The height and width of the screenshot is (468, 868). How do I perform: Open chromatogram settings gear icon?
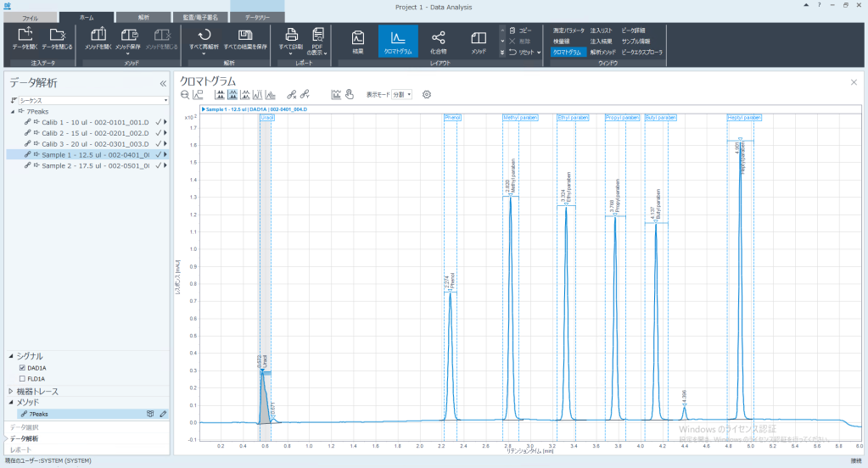coord(426,95)
